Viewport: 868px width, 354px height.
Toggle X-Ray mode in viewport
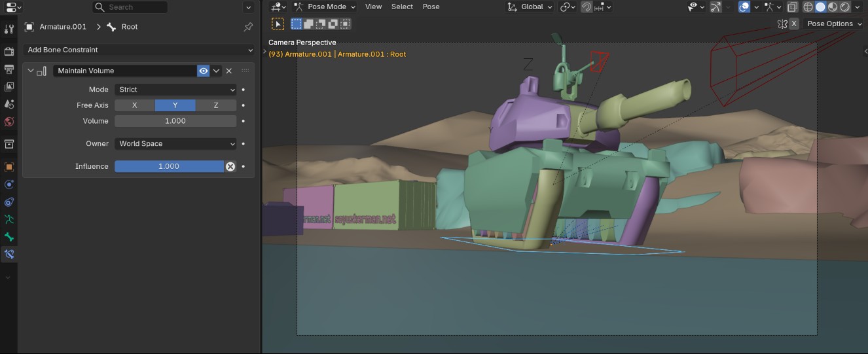(793, 7)
